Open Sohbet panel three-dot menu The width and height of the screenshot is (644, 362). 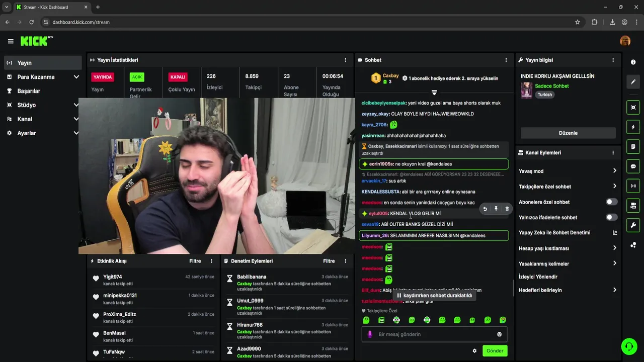click(506, 60)
